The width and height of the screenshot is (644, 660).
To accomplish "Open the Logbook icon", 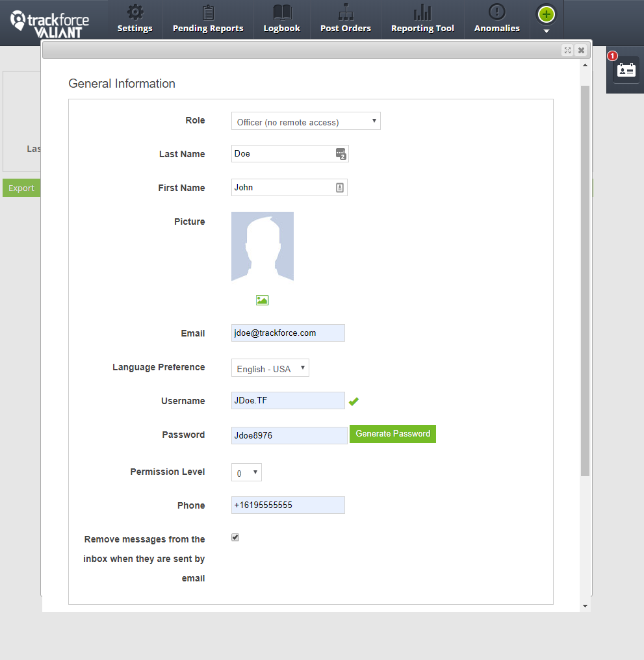I will (x=281, y=19).
